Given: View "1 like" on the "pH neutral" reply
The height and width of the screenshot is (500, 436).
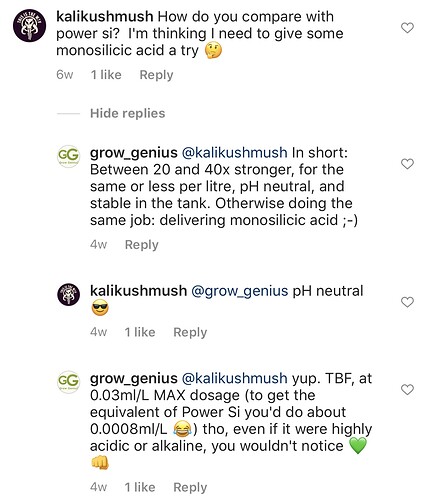Looking at the screenshot, I should [x=140, y=332].
